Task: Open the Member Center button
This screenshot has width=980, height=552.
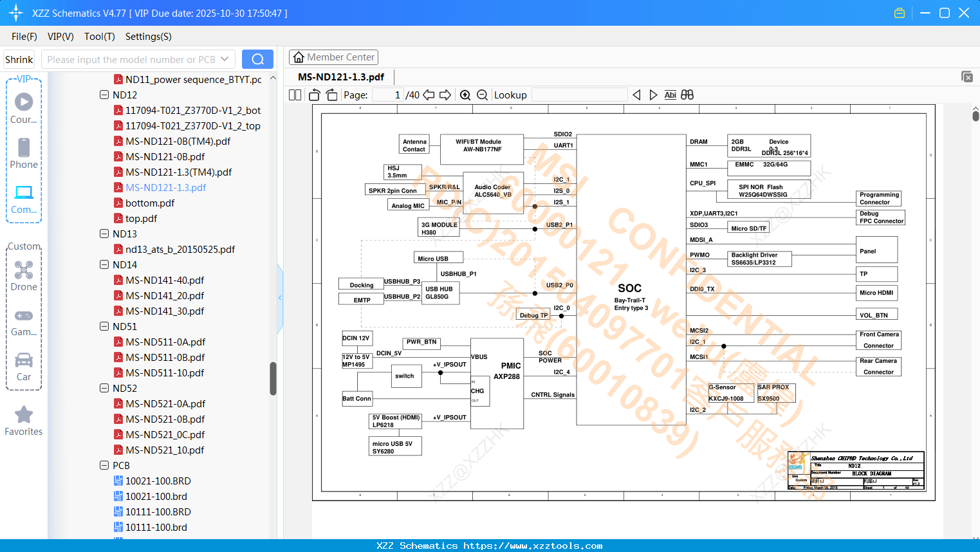Action: pos(333,57)
